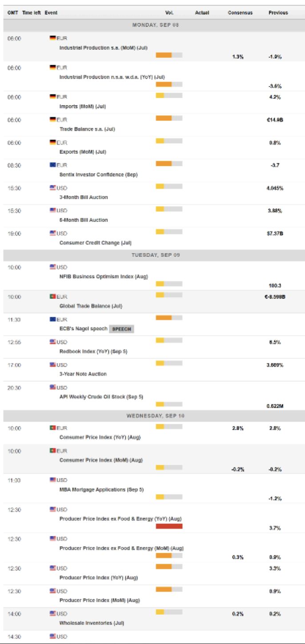305x644 pixels.
Task: Click the US flag beside NFIB Business Optimism Index
Action: tap(52, 267)
